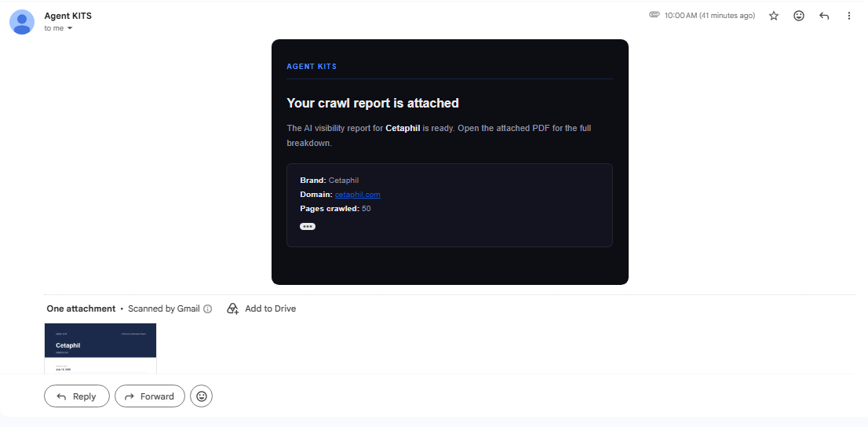Click the Forward button
868x427 pixels.
149,396
